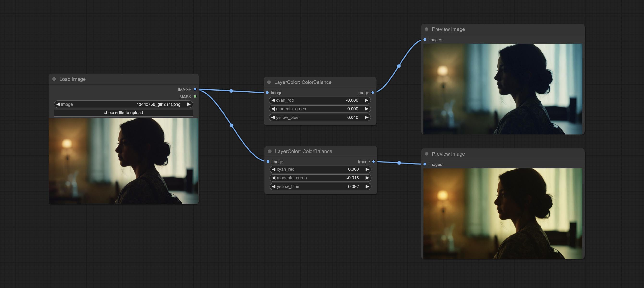Image resolution: width=644 pixels, height=288 pixels.
Task: Click green MASK output socket
Action: coord(195,97)
